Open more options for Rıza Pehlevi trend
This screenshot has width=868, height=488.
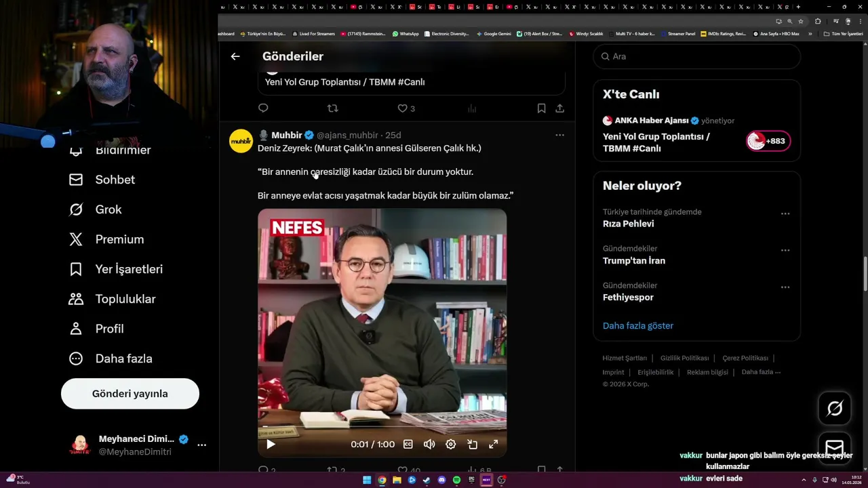(785, 213)
